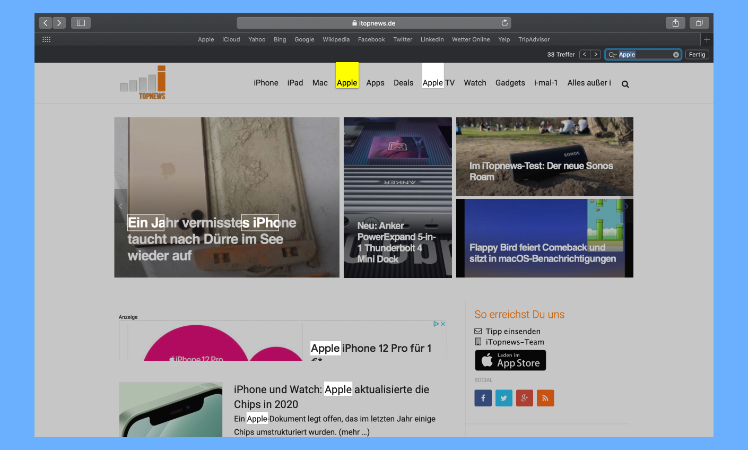Screen dimensions: 748x450
Task: Clear the find-on-page search field
Action: tap(676, 54)
